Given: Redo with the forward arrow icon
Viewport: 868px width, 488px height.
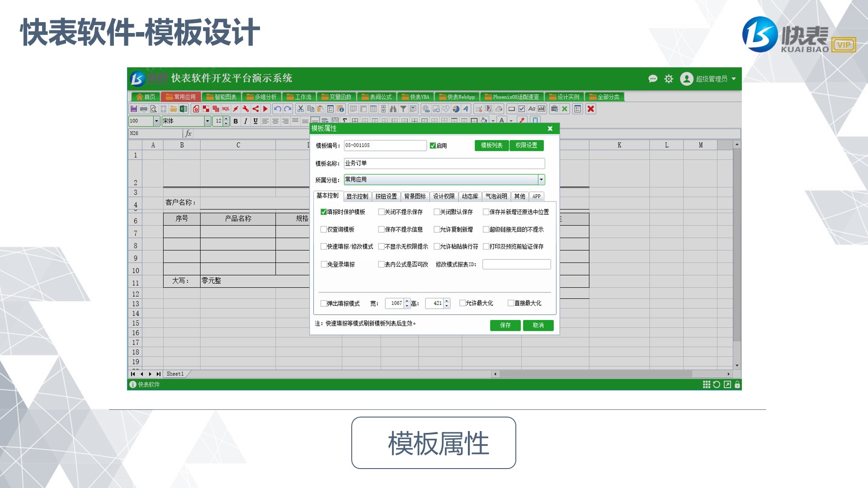Looking at the screenshot, I should point(288,109).
